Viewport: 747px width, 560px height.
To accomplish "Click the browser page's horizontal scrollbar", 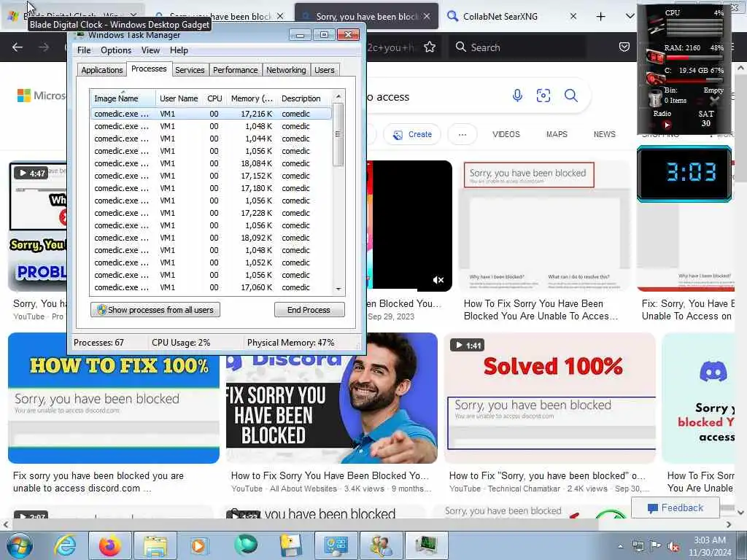I will tap(305, 524).
